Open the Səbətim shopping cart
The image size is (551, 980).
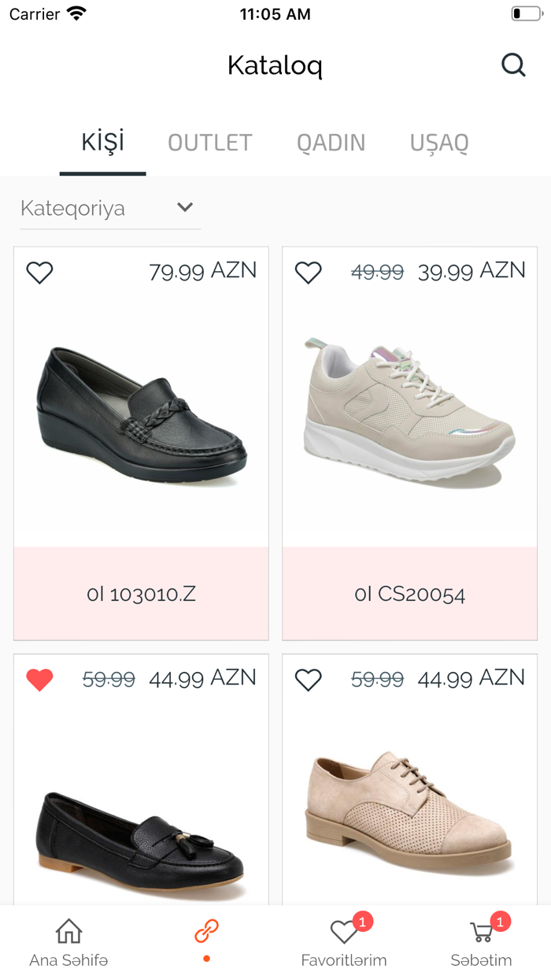pyautogui.click(x=482, y=933)
